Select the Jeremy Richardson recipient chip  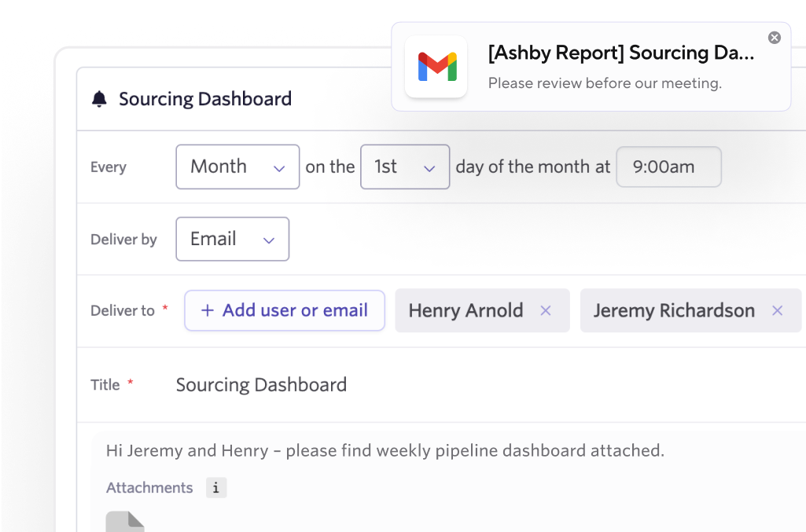(690, 310)
